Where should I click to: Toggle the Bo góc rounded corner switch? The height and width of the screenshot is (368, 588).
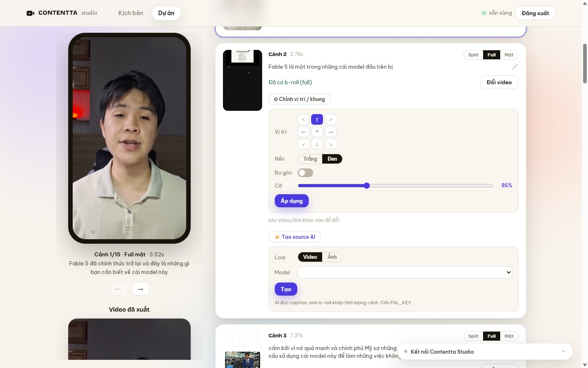tap(305, 173)
